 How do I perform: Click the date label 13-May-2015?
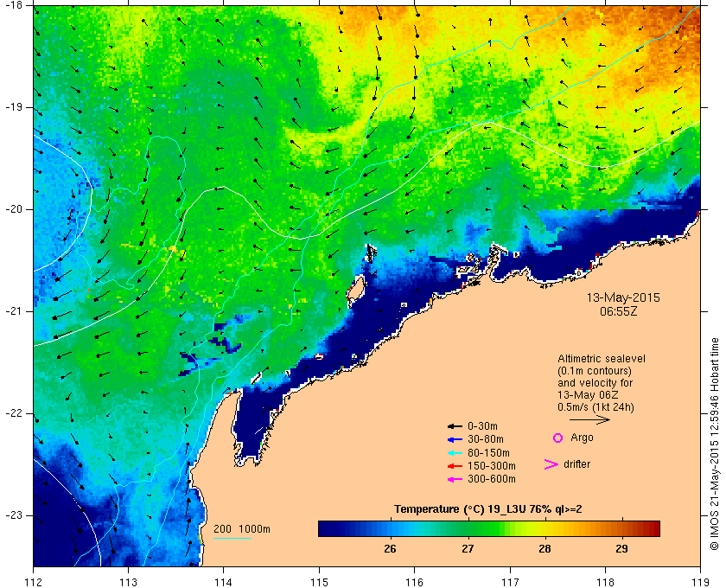[x=623, y=297]
